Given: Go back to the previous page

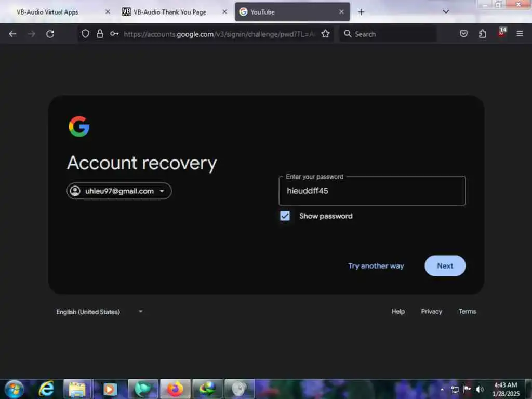Looking at the screenshot, I should pyautogui.click(x=12, y=34).
